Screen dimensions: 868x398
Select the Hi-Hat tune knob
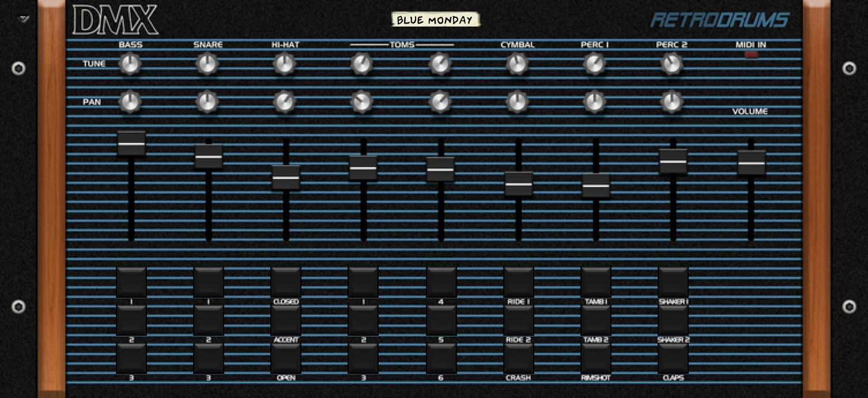click(x=285, y=64)
